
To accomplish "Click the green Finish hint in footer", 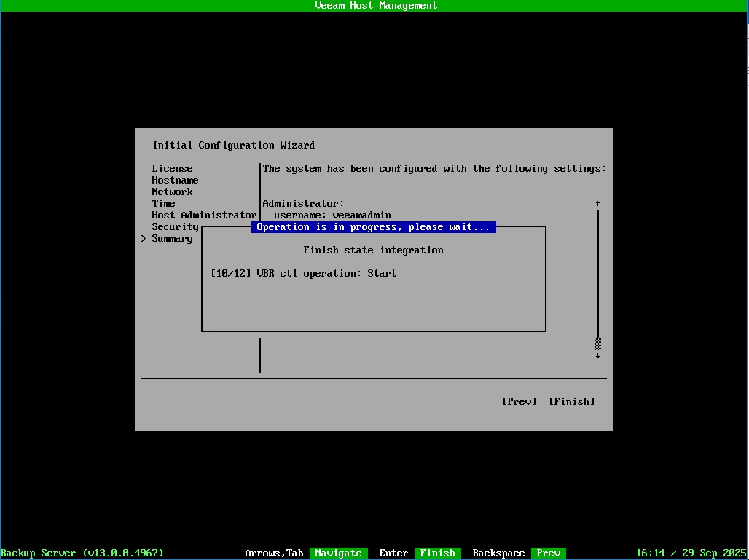I will [437, 553].
